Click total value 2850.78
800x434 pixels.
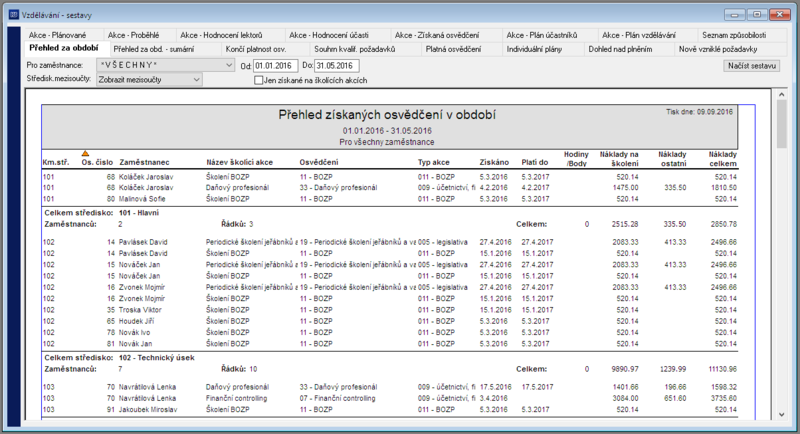click(x=723, y=224)
